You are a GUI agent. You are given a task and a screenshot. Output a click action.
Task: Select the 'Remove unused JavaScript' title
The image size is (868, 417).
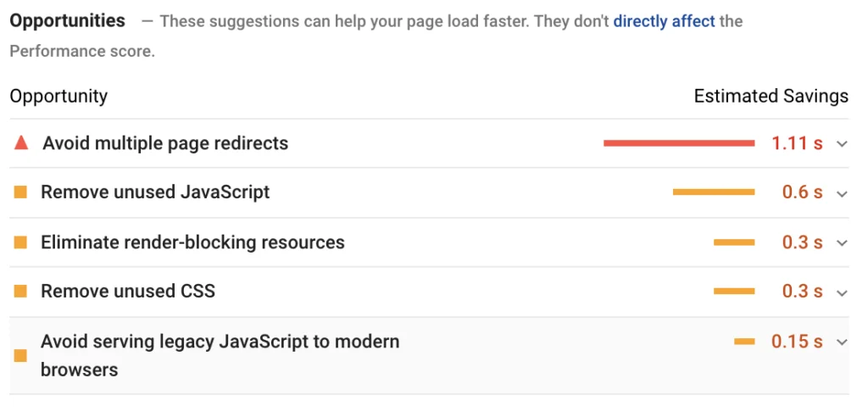[156, 192]
